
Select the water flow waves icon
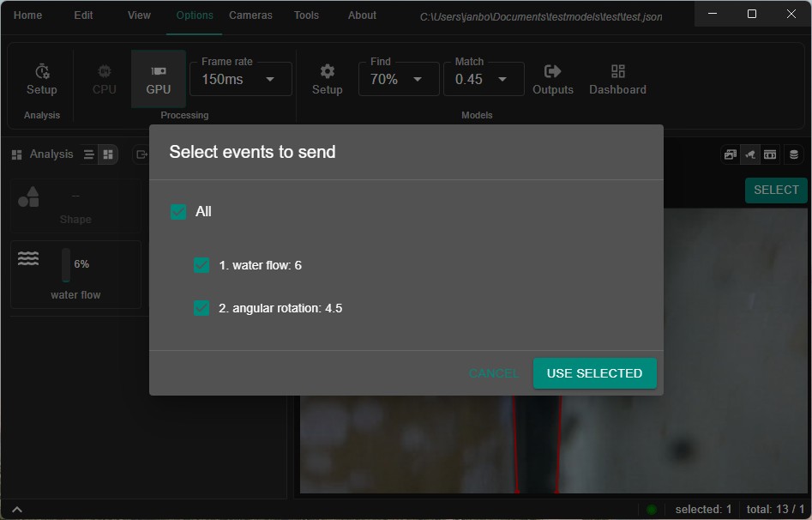click(x=28, y=257)
